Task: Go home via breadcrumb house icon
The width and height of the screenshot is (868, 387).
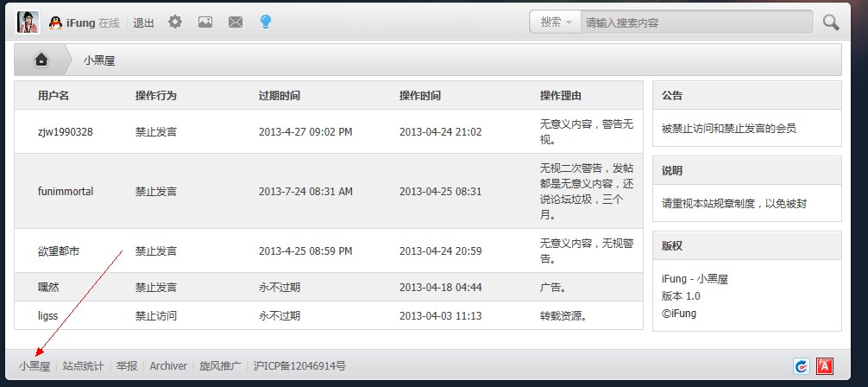Action: [41, 60]
